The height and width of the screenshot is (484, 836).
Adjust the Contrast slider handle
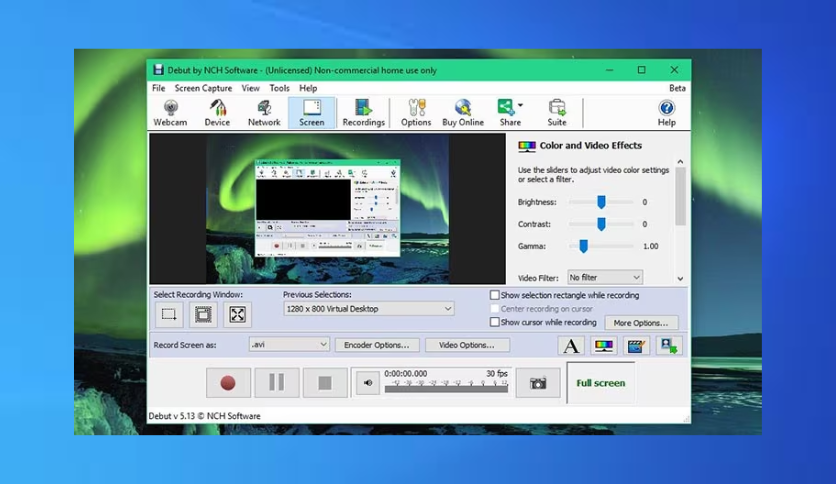(x=601, y=224)
